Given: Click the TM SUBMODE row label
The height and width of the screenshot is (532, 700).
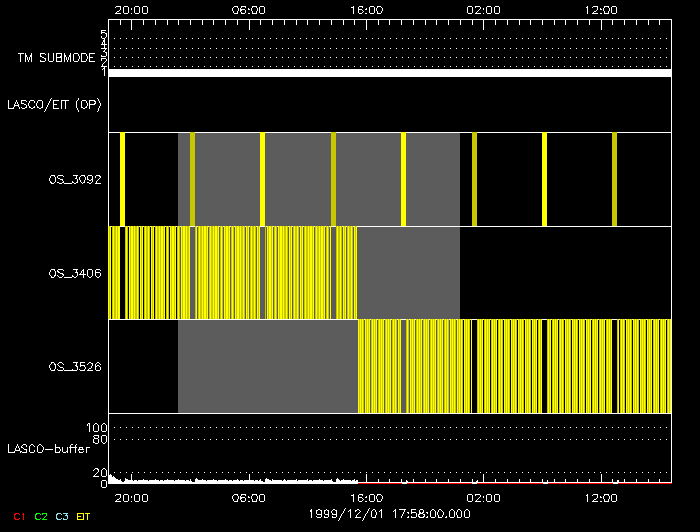Looking at the screenshot, I should tap(54, 58).
